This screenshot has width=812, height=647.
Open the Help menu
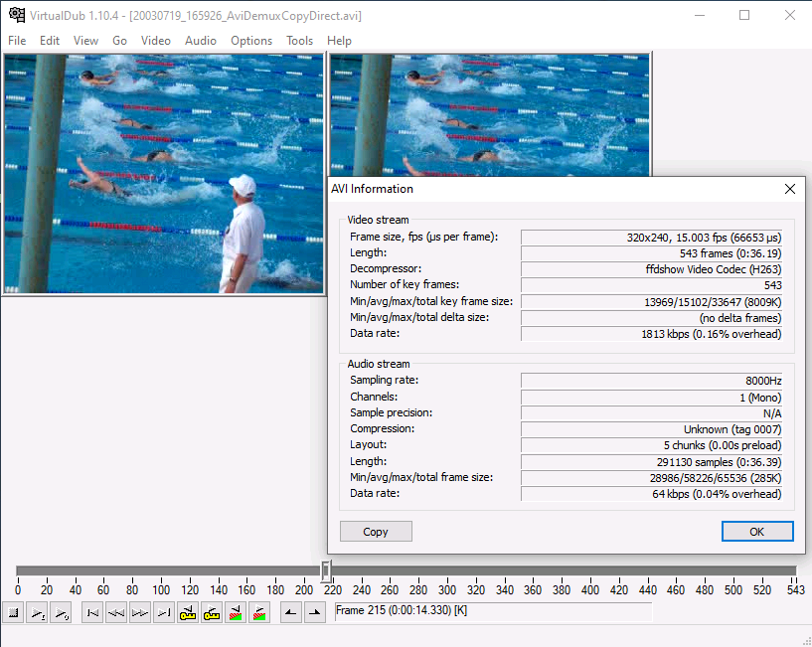click(339, 41)
